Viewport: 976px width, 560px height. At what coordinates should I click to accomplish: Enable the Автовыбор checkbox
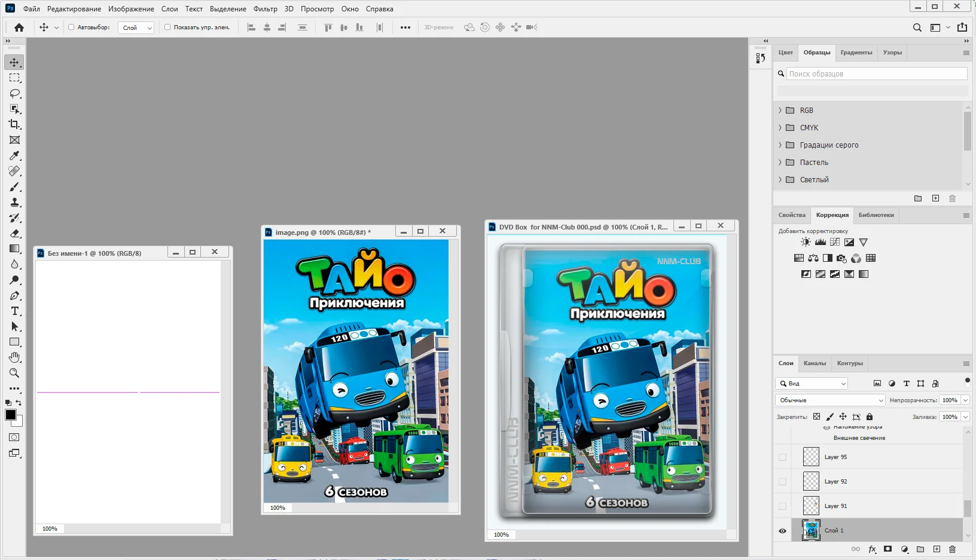[x=71, y=27]
